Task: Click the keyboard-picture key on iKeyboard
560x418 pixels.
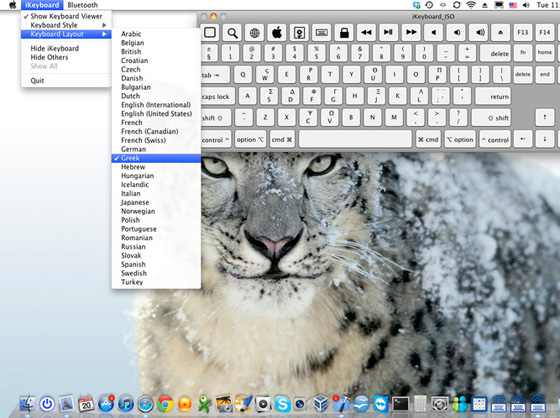Action: (x=321, y=33)
